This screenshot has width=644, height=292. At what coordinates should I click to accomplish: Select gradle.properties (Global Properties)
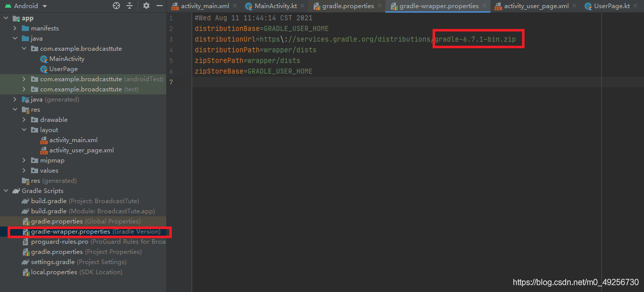coord(86,221)
